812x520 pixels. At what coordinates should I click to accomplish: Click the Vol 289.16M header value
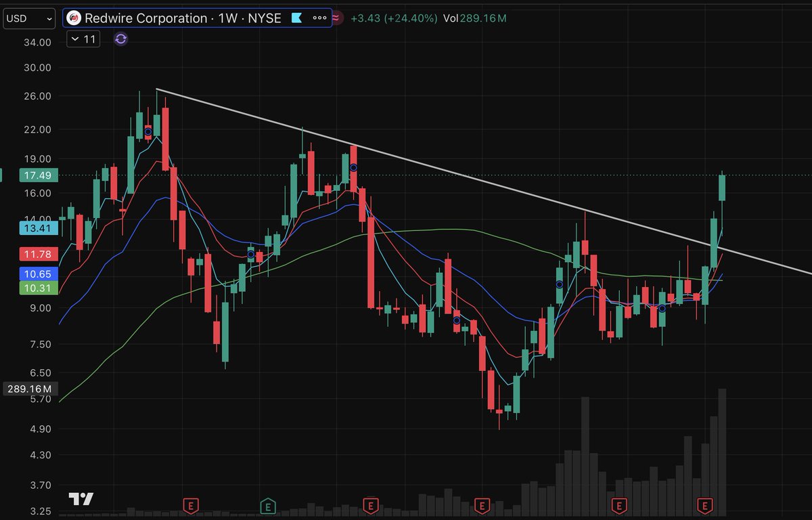point(474,18)
